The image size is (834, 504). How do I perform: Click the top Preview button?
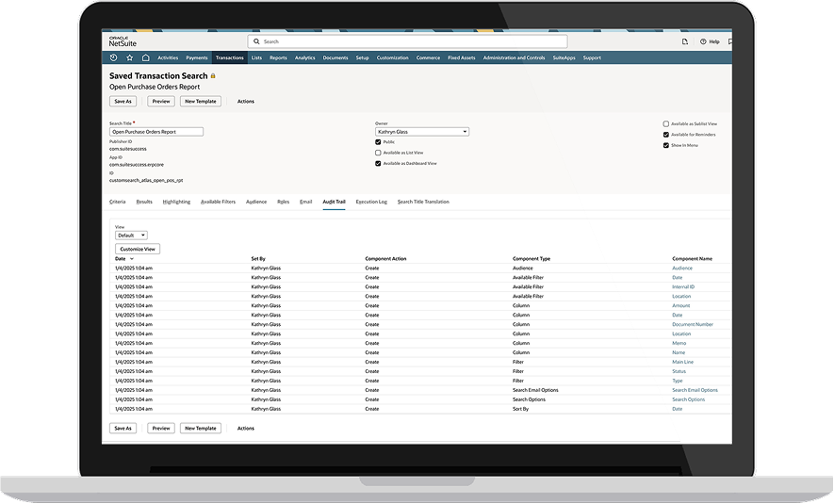tap(160, 101)
